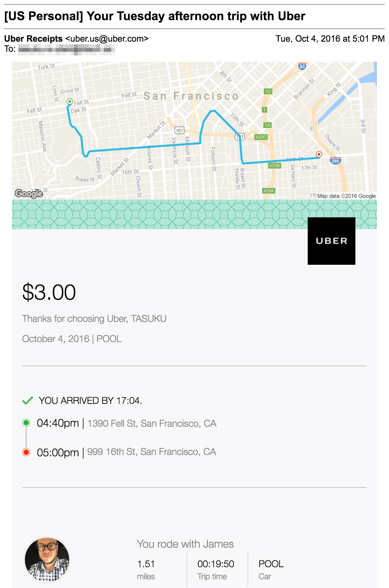Image resolution: width=389 pixels, height=588 pixels.
Task: Open the driver's profile photo
Action: (x=47, y=559)
